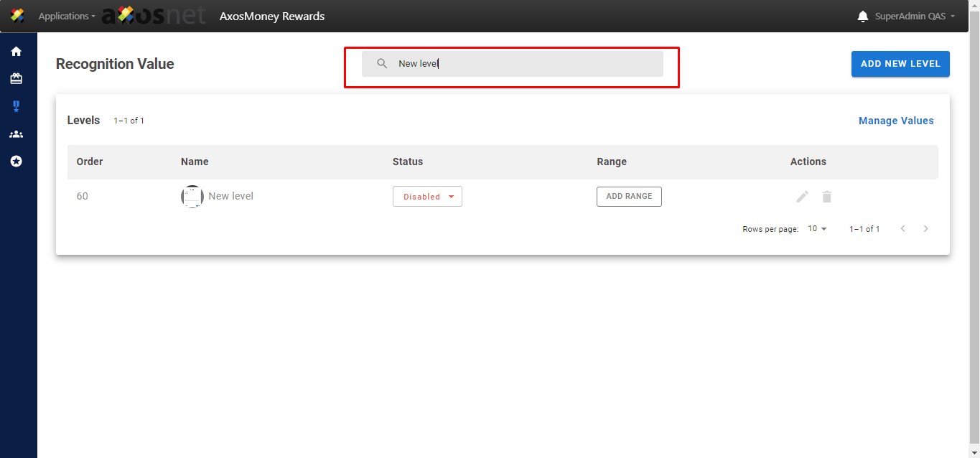Expand the Rows per page dropdown
The width and height of the screenshot is (980, 458).
[817, 229]
